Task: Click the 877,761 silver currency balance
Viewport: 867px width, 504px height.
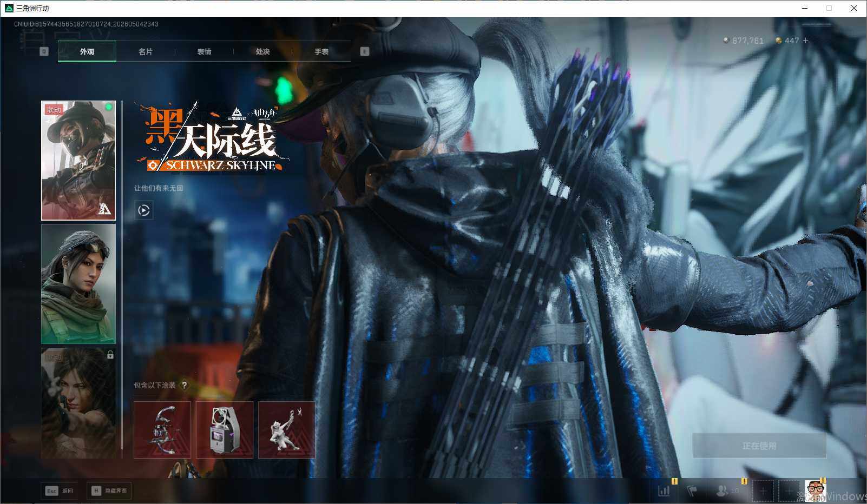Action: [743, 41]
